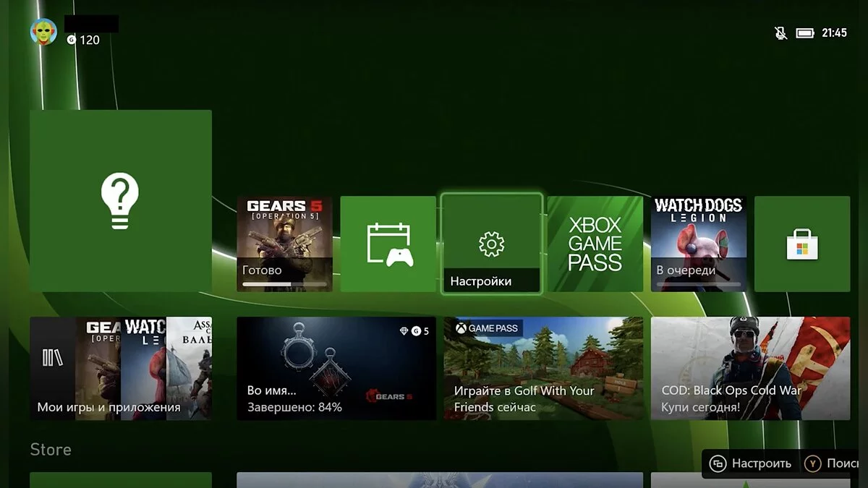This screenshot has width=868, height=488.
Task: Click Gears 5 install progress bar
Action: pyautogui.click(x=284, y=284)
